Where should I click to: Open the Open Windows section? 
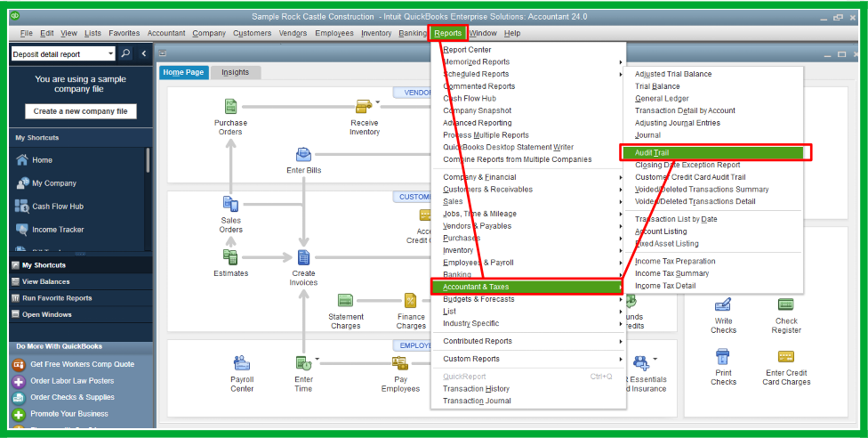coord(81,314)
